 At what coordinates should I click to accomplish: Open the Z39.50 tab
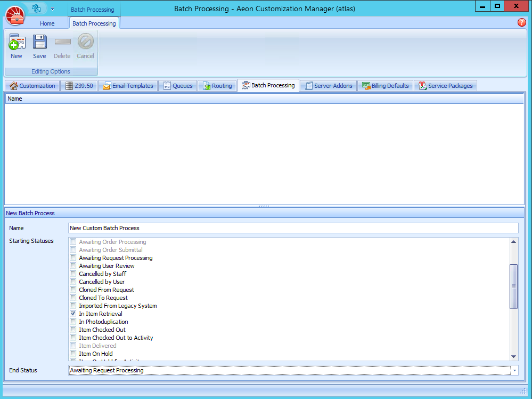click(x=79, y=86)
